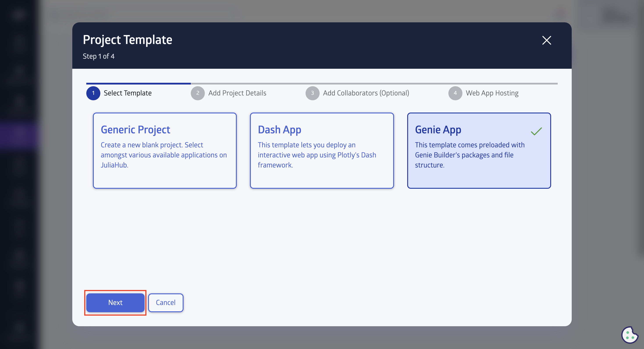Select the Genie App template card
The width and height of the screenshot is (644, 349).
click(x=479, y=151)
